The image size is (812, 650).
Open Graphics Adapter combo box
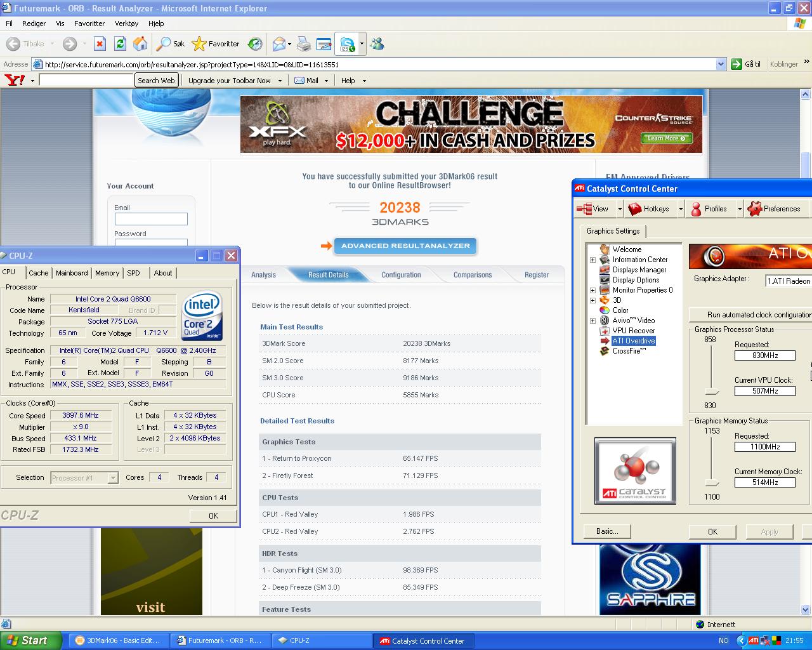(789, 281)
